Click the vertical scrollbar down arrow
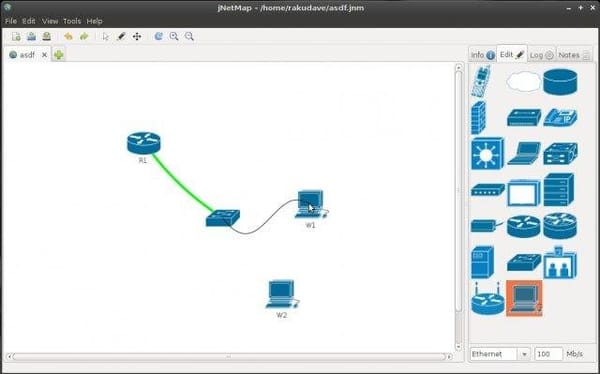 [x=459, y=347]
